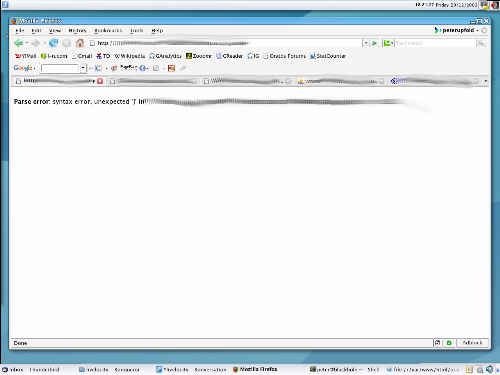
Task: Expand the address bar history dropdown
Action: 366,43
